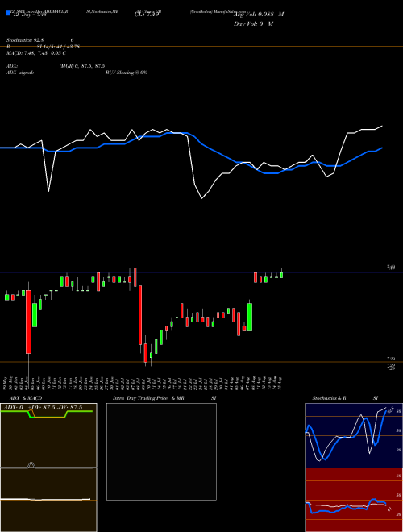Viewport: 403px width, 532px height.
Task: Click the 'BUY Slowing @ 0%' signal text
Action: pyautogui.click(x=127, y=73)
